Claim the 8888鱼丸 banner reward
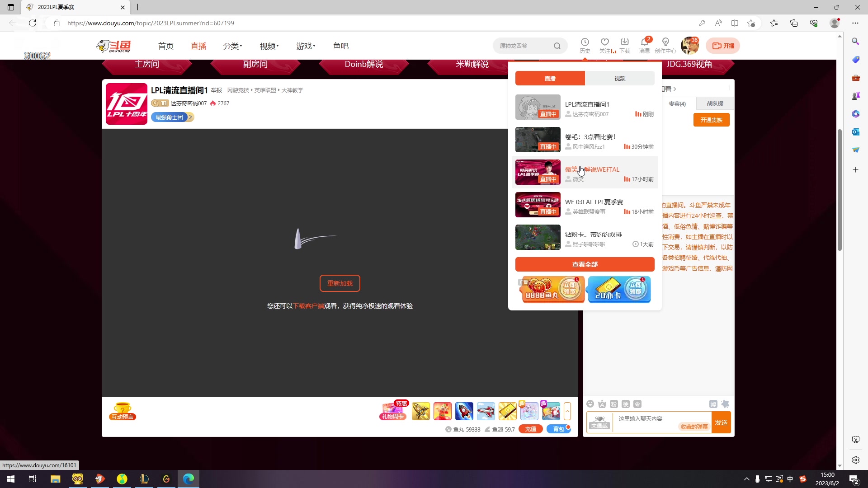The height and width of the screenshot is (488, 868). [552, 289]
